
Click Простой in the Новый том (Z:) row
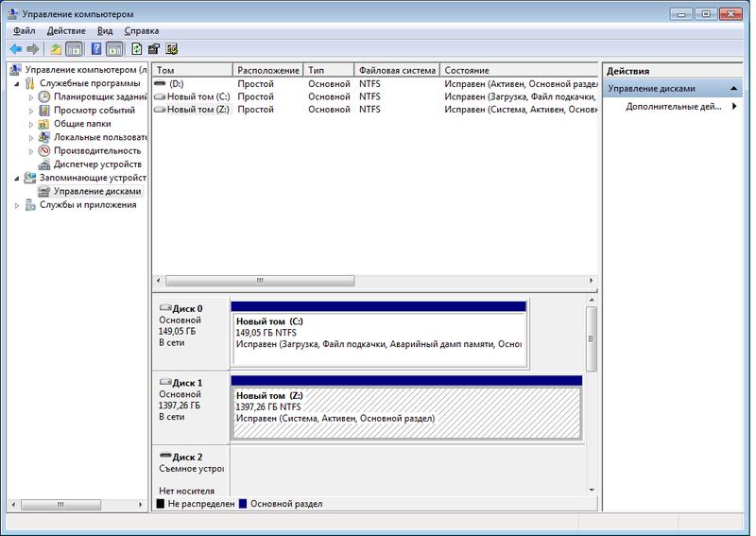(255, 110)
